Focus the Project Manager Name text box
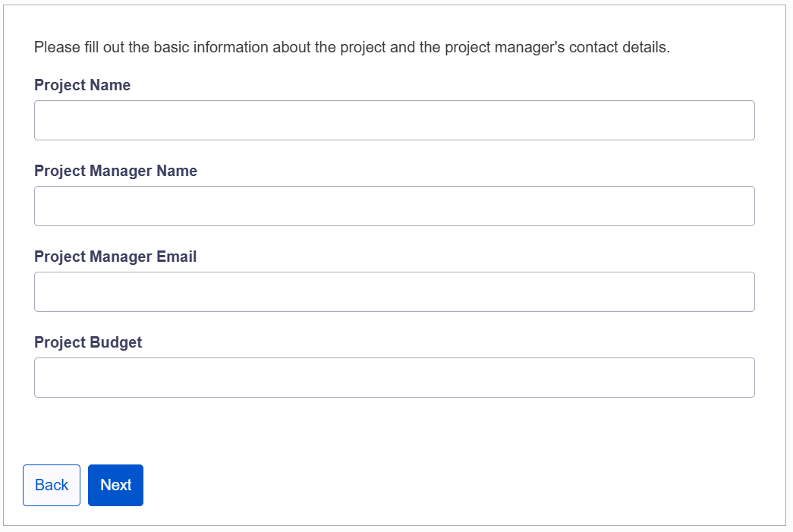793x532 pixels. point(394,206)
